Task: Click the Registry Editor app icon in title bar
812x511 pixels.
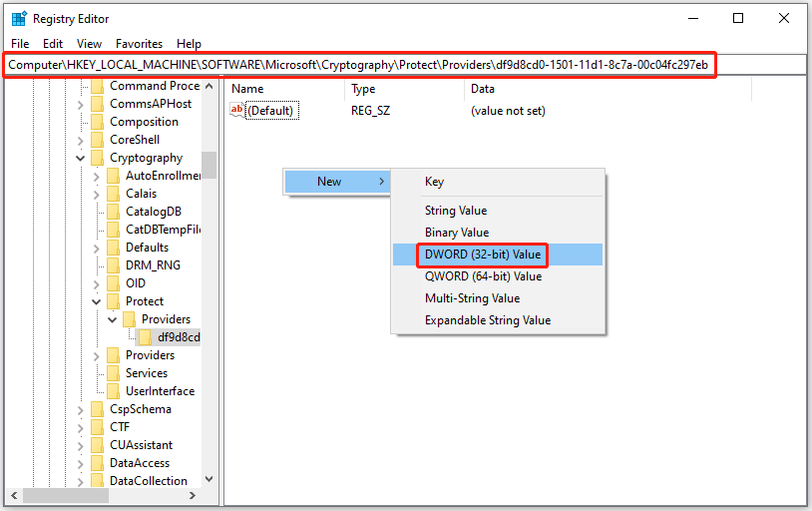Action: [19, 19]
